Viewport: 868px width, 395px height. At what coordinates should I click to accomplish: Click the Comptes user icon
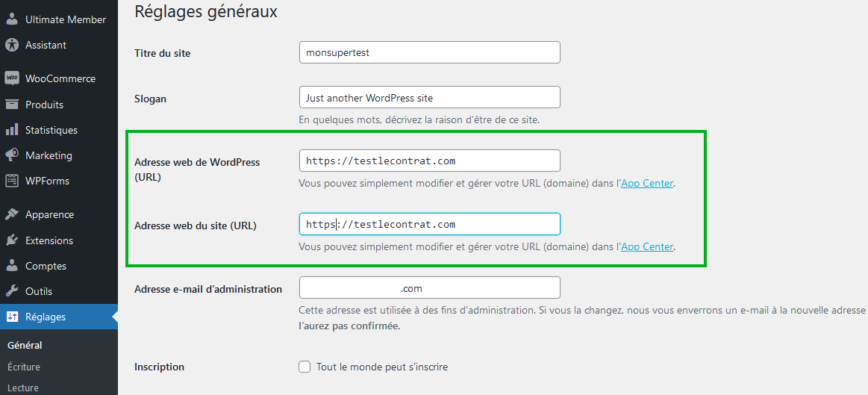pyautogui.click(x=12, y=266)
